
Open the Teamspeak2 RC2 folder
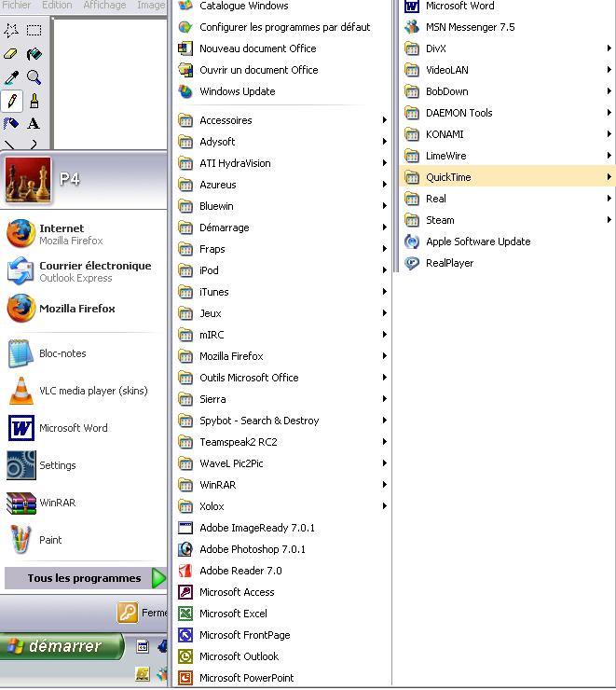pos(281,442)
